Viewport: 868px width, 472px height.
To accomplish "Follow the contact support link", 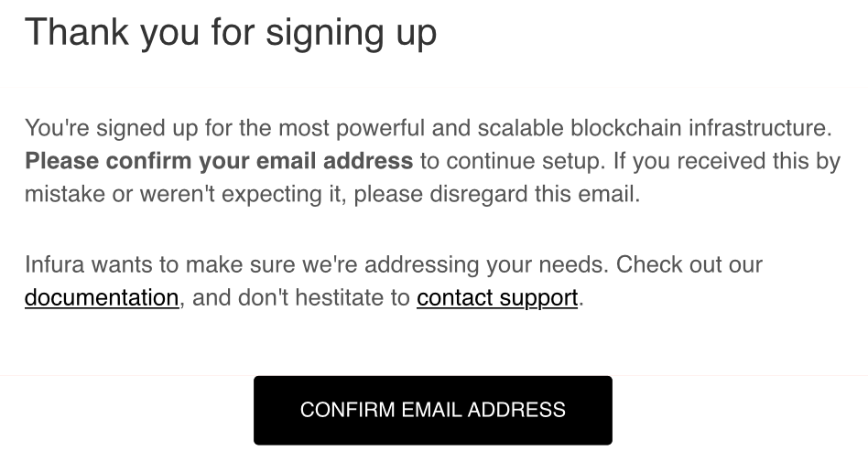I will (x=497, y=297).
